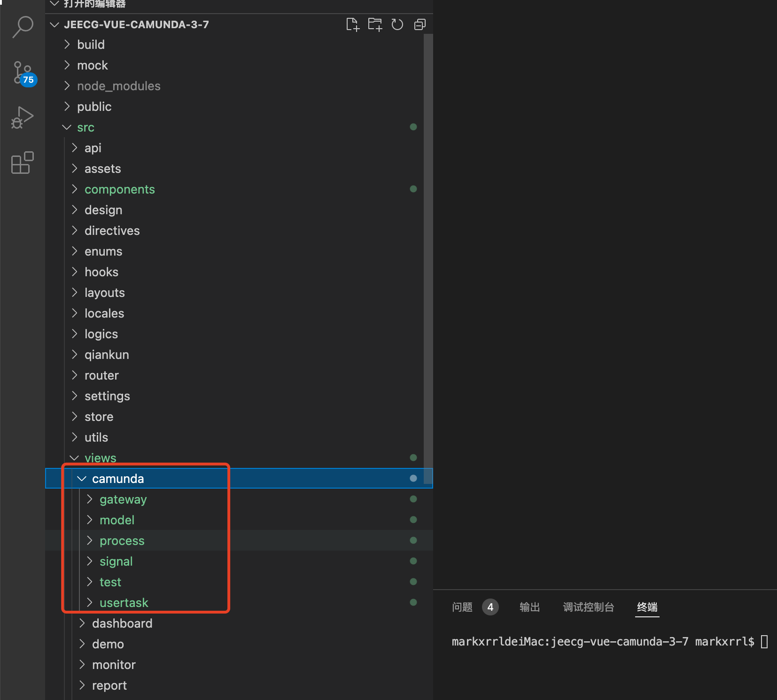
Task: Open the utils folder
Action: 239,437
